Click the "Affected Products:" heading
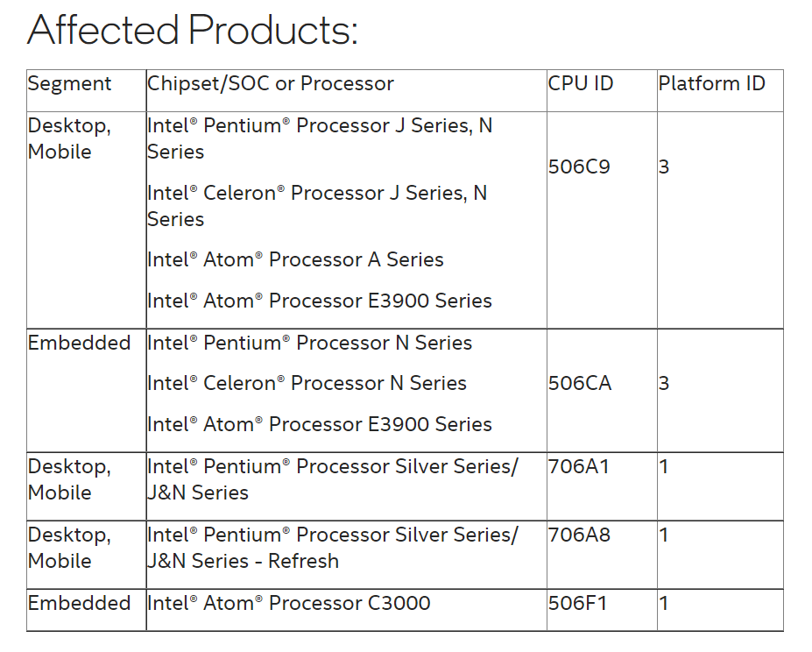 pos(193,31)
